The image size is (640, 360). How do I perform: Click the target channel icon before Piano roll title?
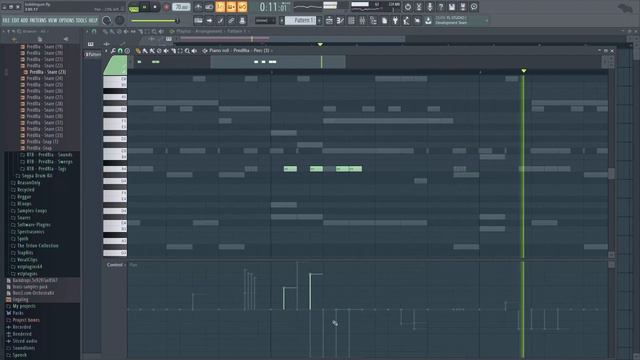(205, 51)
